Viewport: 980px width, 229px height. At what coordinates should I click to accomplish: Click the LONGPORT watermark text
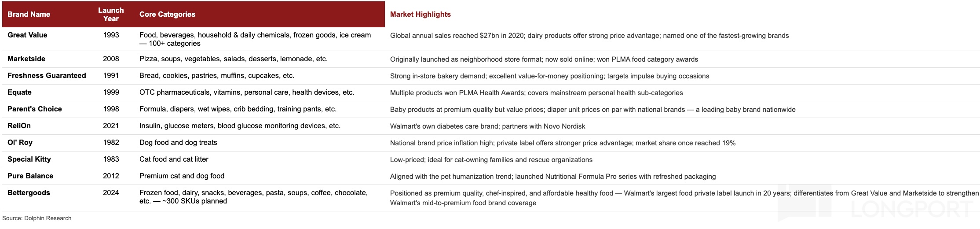tap(911, 210)
